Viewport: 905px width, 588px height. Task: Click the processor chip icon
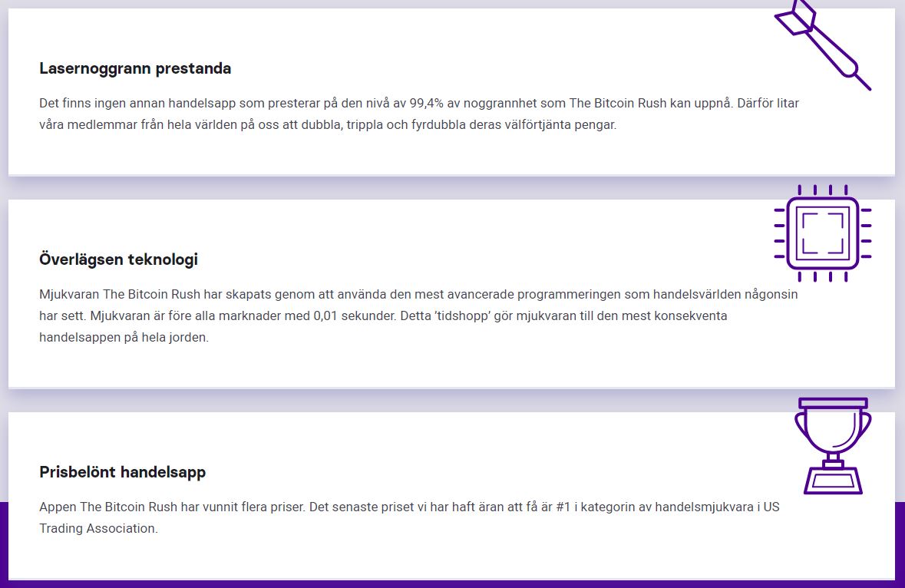tap(822, 233)
